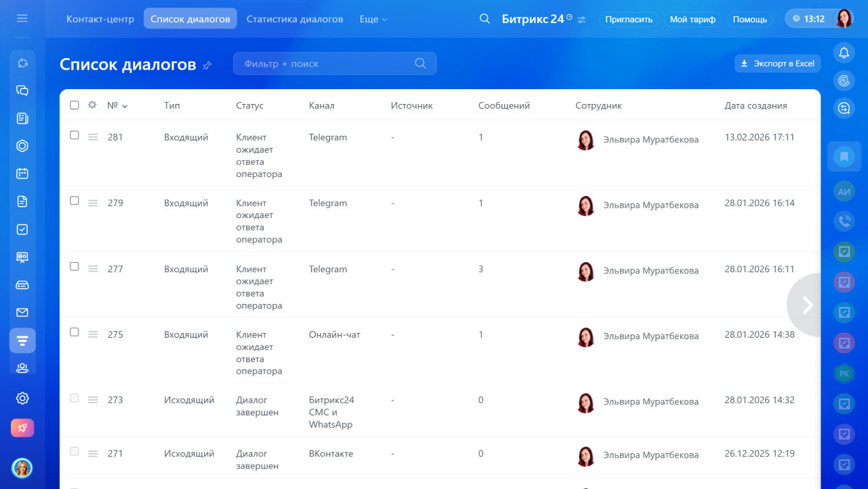
Task: Click the magnifier search icon in top bar
Action: [x=484, y=19]
